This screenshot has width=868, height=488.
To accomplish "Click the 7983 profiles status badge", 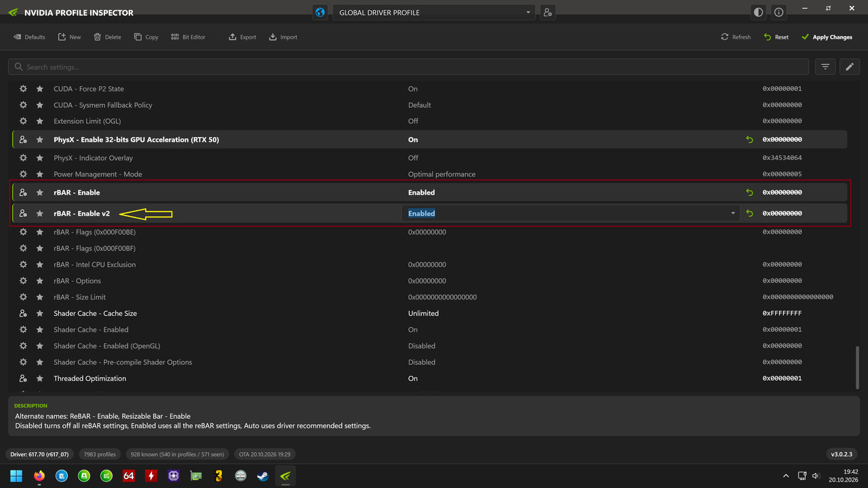I will (x=99, y=454).
